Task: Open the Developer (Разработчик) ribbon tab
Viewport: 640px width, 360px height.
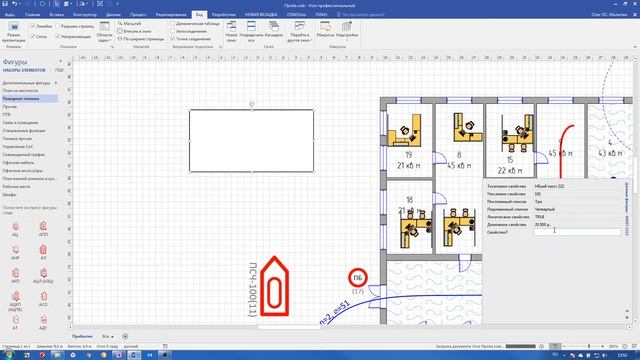Action: pyautogui.click(x=224, y=14)
